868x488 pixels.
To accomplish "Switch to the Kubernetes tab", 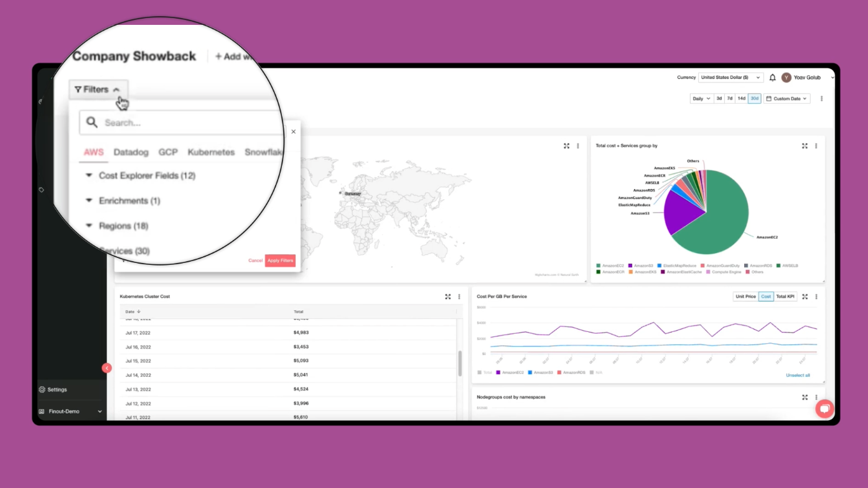I will 211,152.
